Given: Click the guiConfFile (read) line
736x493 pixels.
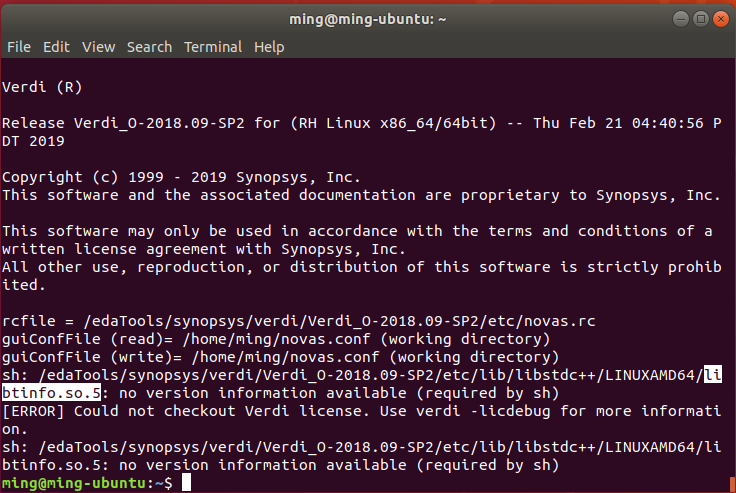Looking at the screenshot, I should pyautogui.click(x=276, y=339).
